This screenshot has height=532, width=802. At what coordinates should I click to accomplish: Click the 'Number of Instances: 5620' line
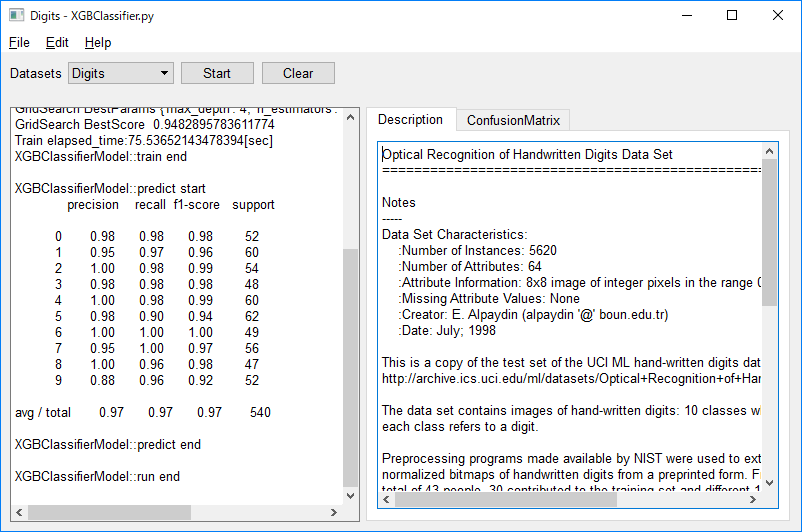[x=478, y=250]
